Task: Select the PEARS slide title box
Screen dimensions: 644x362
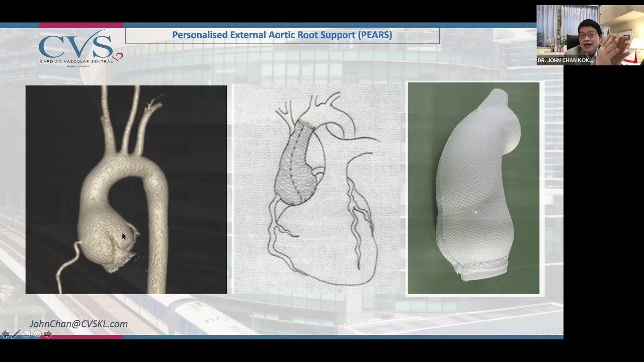Action: pos(282,35)
